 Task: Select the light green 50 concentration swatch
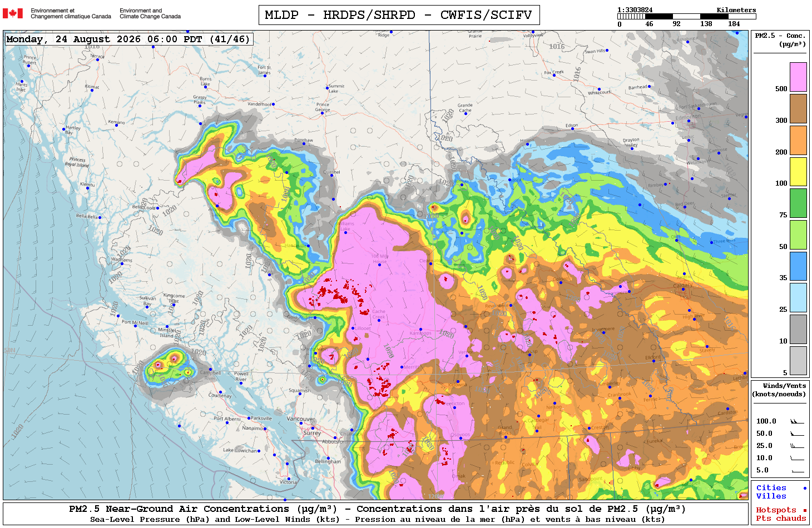click(798, 235)
